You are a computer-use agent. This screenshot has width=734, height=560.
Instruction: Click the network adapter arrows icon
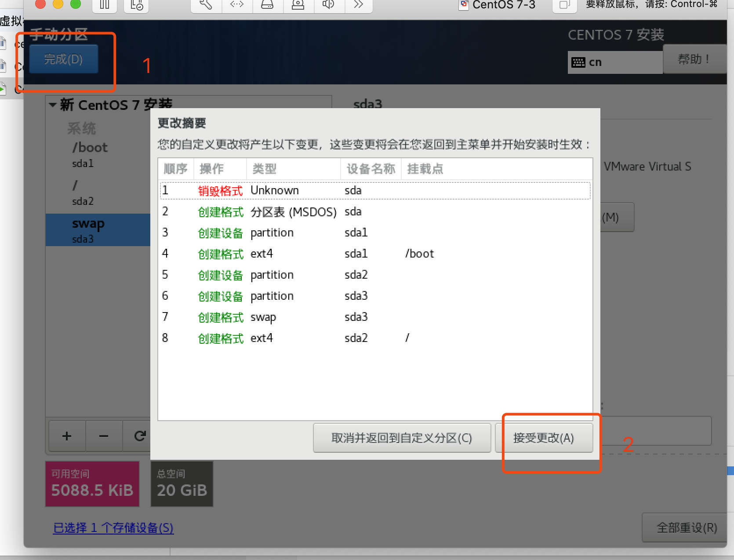coord(237,5)
